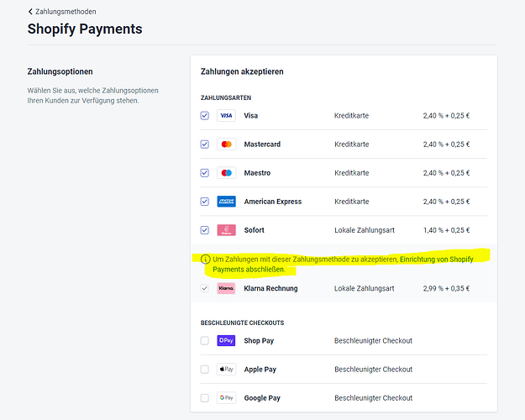This screenshot has height=420, width=525.
Task: Enable the Shop Pay checkbox
Action: click(x=205, y=341)
